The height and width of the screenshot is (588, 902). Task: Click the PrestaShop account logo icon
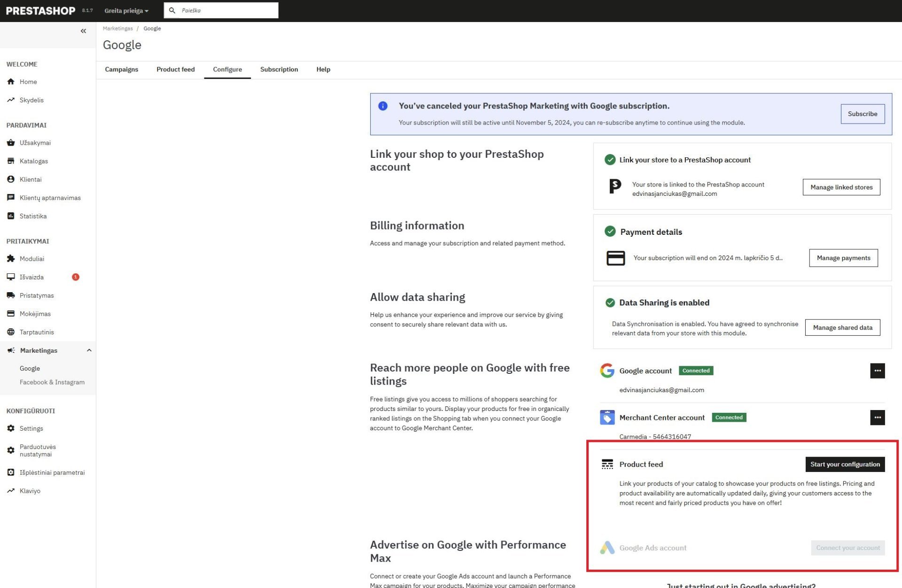615,186
